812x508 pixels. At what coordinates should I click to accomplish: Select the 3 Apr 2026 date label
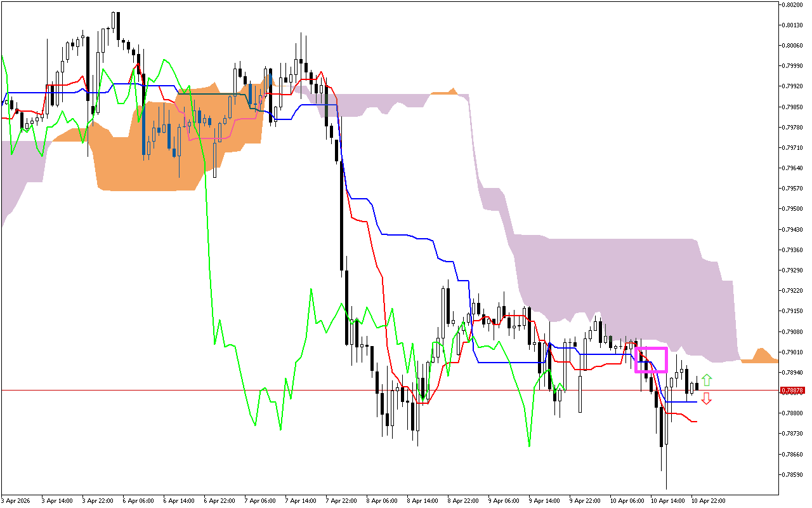[x=16, y=500]
